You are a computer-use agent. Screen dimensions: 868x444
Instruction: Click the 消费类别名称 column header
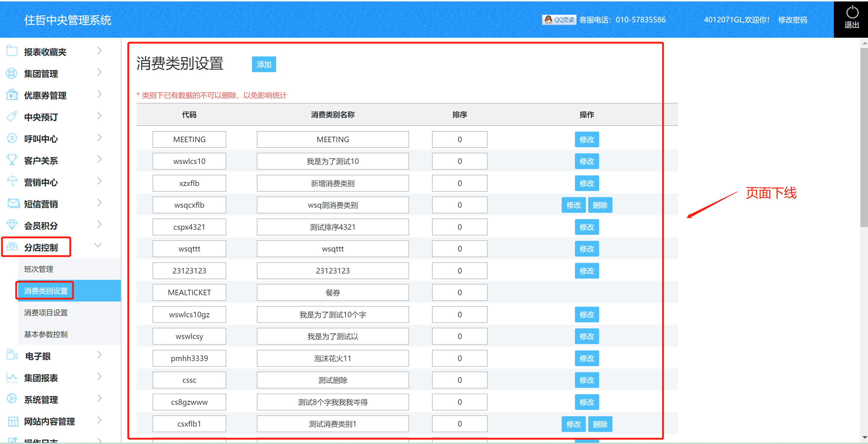pyautogui.click(x=333, y=115)
